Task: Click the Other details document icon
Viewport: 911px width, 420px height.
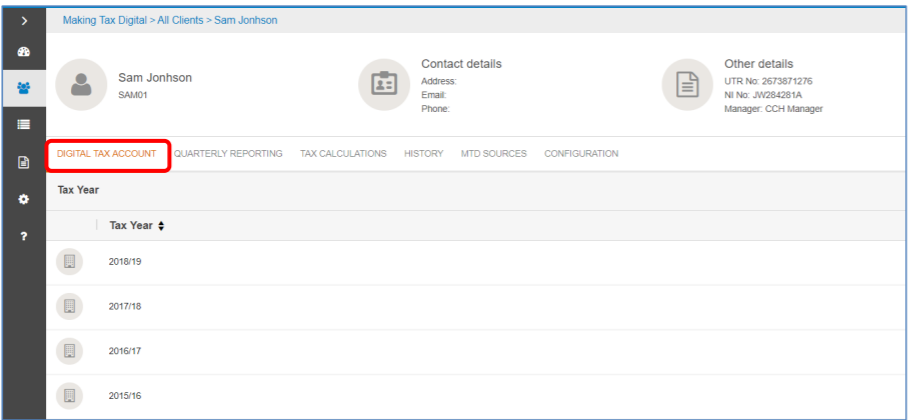Action: click(x=688, y=85)
